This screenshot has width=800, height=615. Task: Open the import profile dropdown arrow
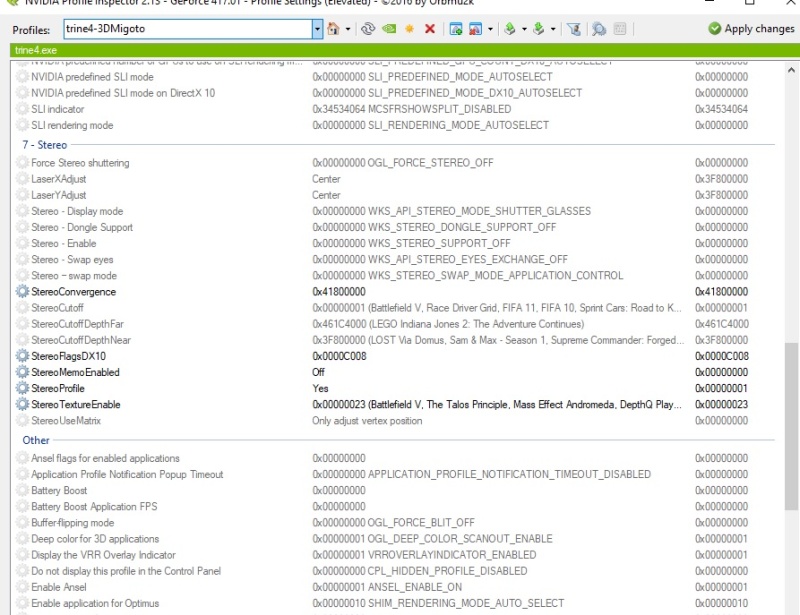[x=553, y=29]
